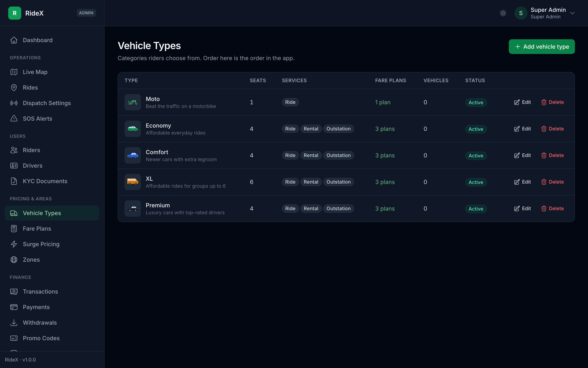The width and height of the screenshot is (588, 368).
Task: Open the Super Admin account dropdown chevron
Action: [572, 13]
